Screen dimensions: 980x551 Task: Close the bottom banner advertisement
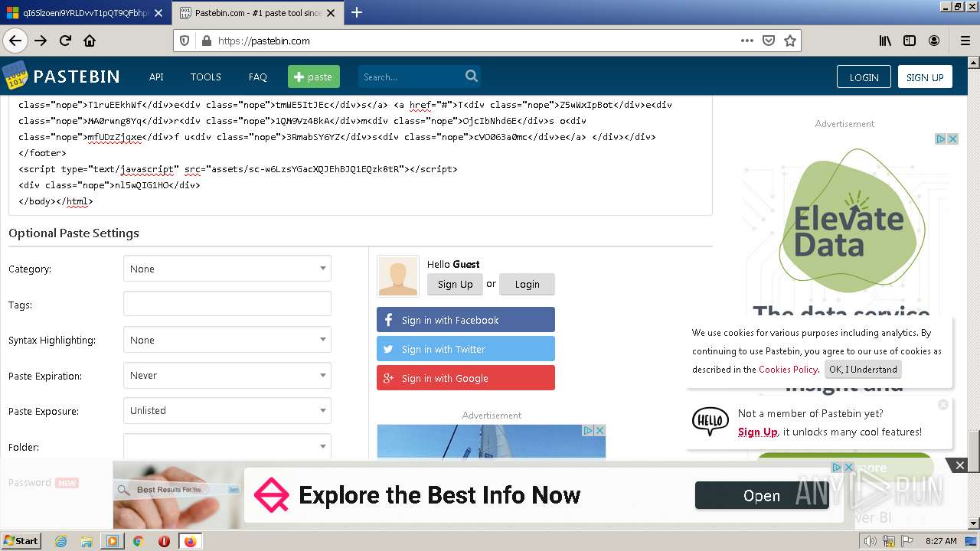click(959, 465)
